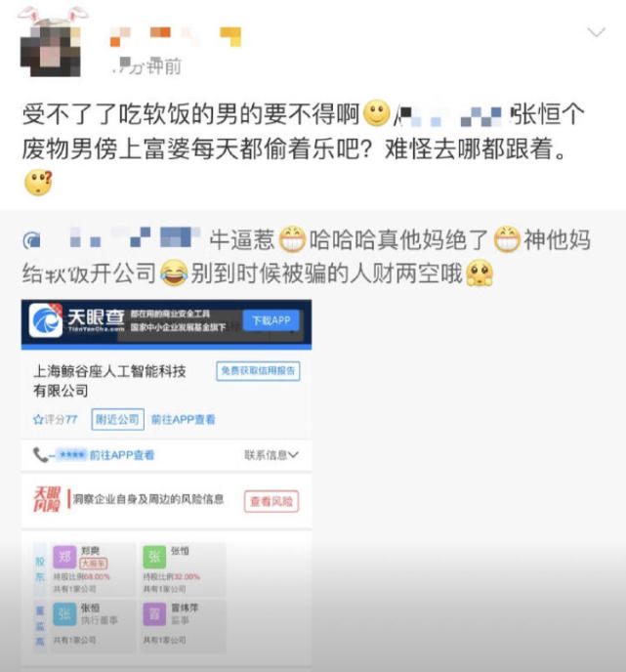The image size is (626, 672).
Task: Click the star rating 评分77 icon
Action: click(38, 420)
